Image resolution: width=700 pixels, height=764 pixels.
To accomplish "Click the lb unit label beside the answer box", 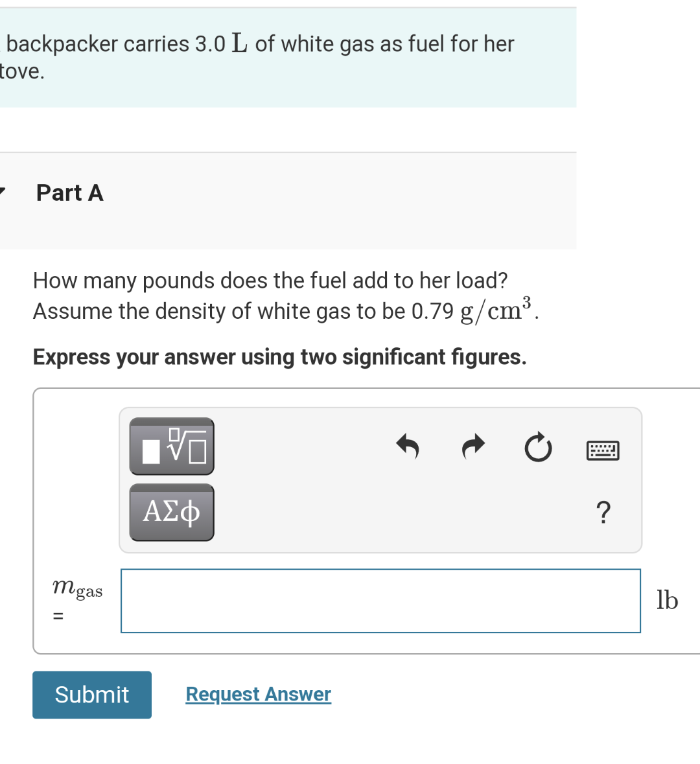I will 668,601.
